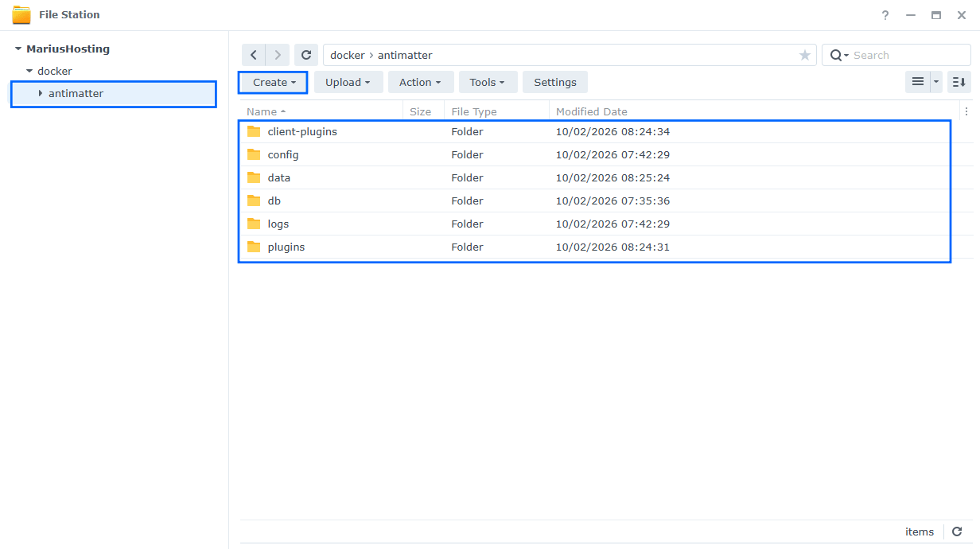Viewport: 980px width, 549px height.
Task: Select MariusHosting in the folder tree
Action: (x=68, y=49)
